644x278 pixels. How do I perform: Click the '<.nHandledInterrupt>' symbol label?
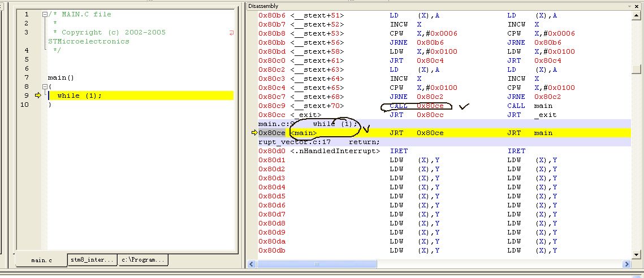335,151
